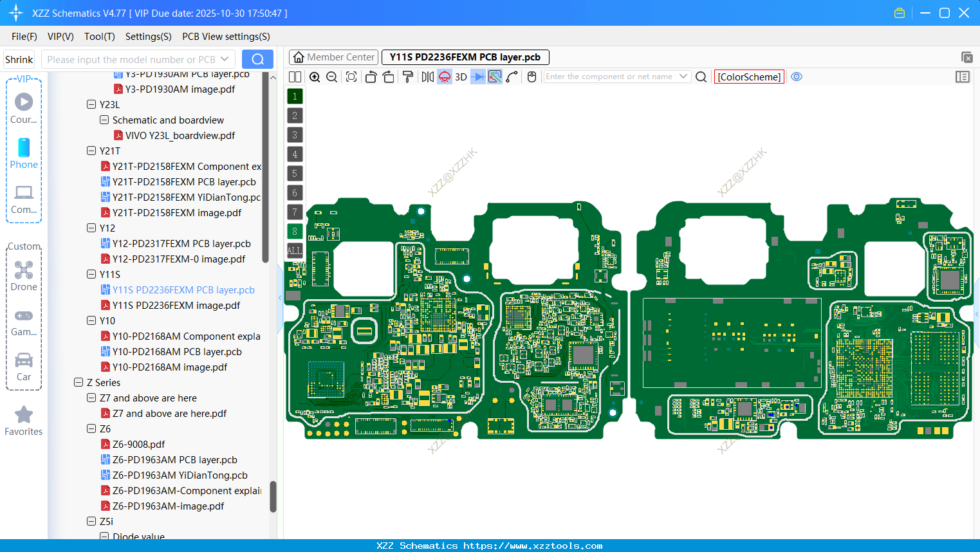Collapse the Z Series section
This screenshot has height=552, width=980.
tap(79, 382)
